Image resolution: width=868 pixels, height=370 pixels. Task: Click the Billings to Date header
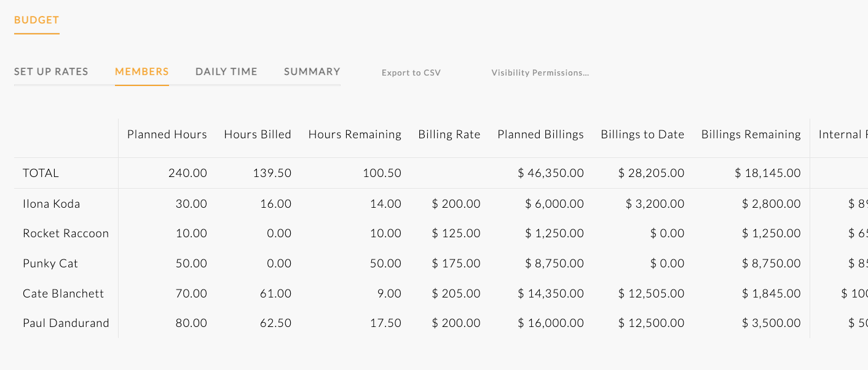point(642,134)
